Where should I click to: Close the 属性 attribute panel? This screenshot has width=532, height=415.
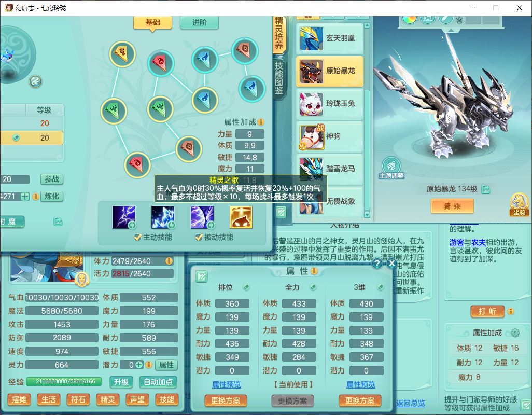click(391, 264)
